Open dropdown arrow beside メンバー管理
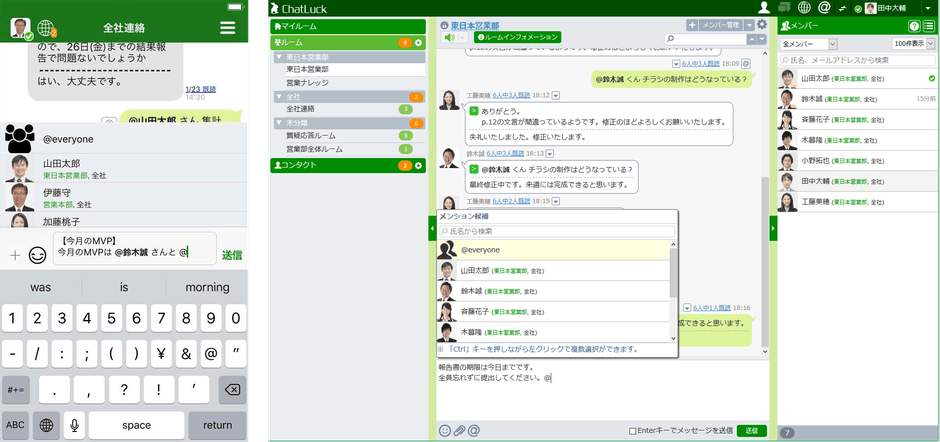This screenshot has height=442, width=940. 749,25
